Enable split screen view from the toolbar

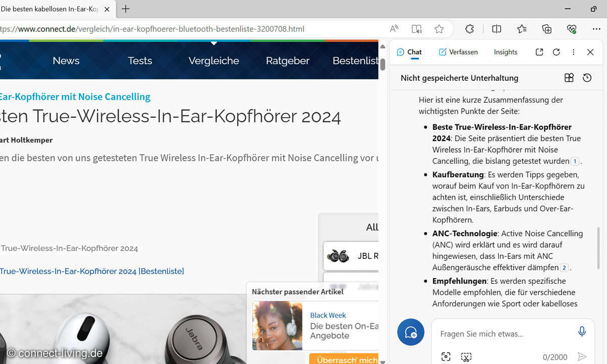(496, 29)
